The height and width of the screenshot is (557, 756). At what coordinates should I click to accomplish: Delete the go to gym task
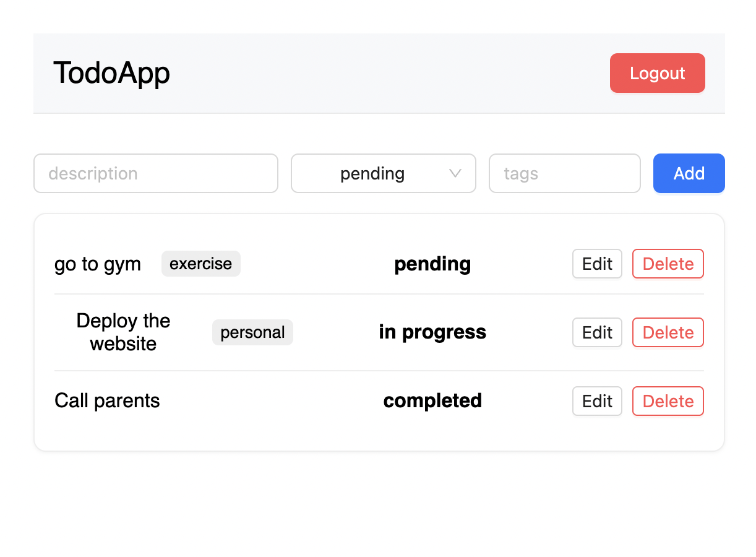[x=668, y=264]
